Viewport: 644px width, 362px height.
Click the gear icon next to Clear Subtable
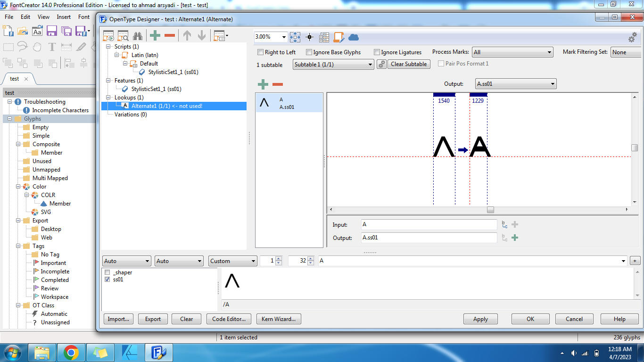(381, 64)
